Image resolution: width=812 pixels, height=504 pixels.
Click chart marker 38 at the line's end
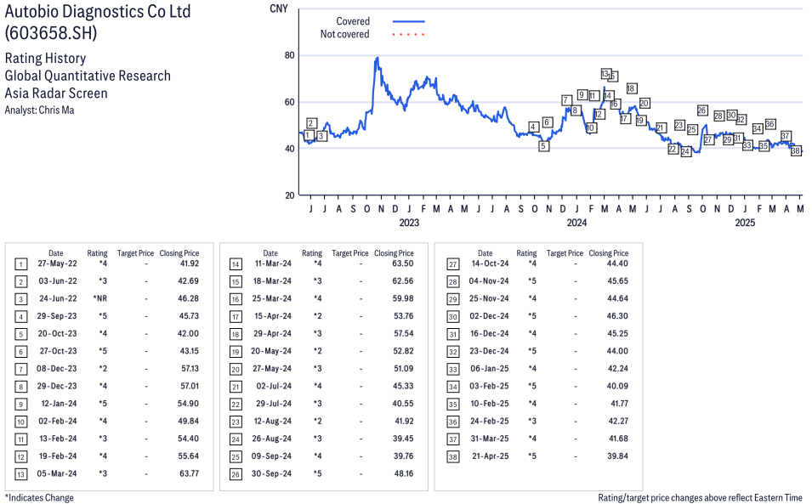(796, 151)
